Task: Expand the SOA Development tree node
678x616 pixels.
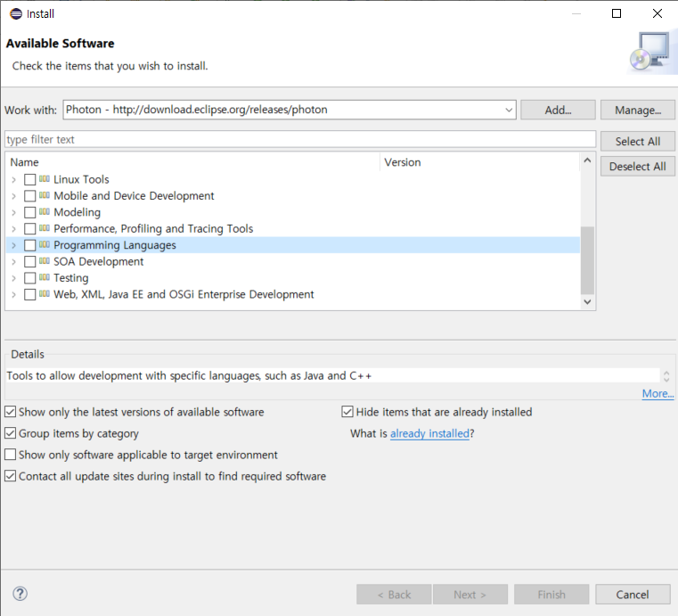Action: coord(14,262)
